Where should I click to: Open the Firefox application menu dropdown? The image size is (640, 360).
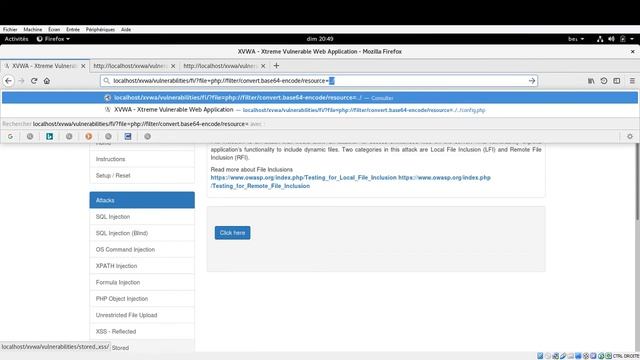coord(53,39)
